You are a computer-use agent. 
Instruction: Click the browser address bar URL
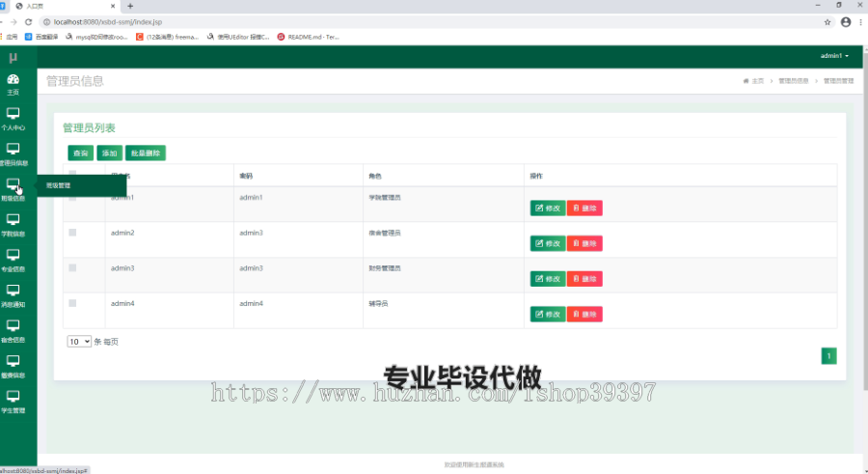click(x=108, y=22)
